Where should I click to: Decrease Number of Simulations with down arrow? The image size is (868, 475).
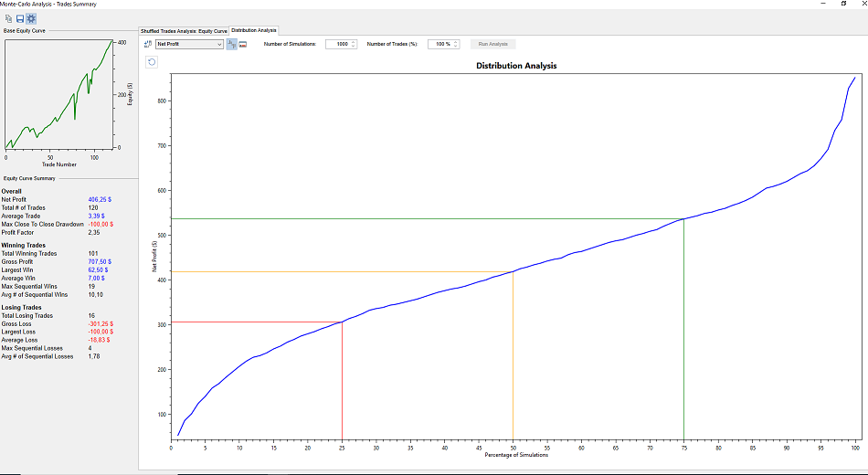click(354, 47)
